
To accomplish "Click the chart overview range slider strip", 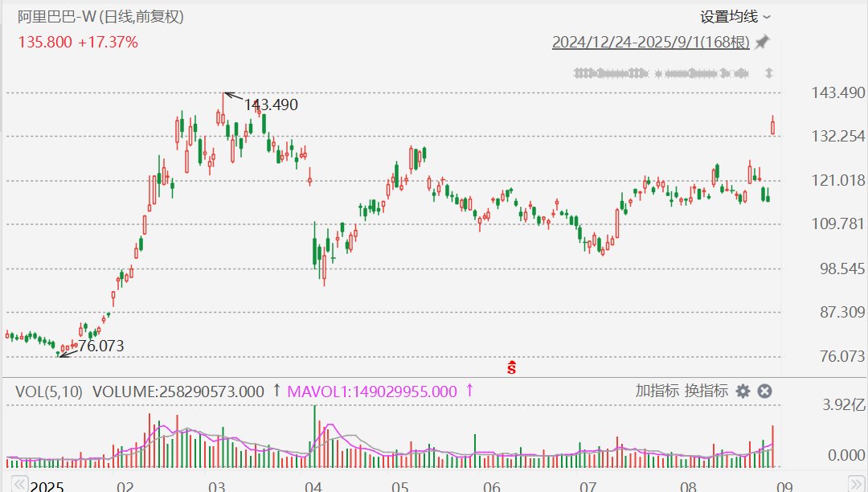I will 661,73.
